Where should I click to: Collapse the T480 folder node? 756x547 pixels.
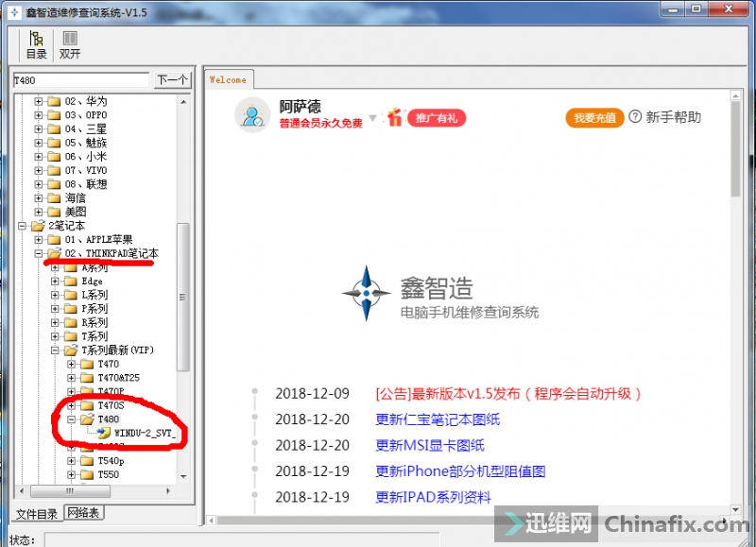tap(72, 419)
